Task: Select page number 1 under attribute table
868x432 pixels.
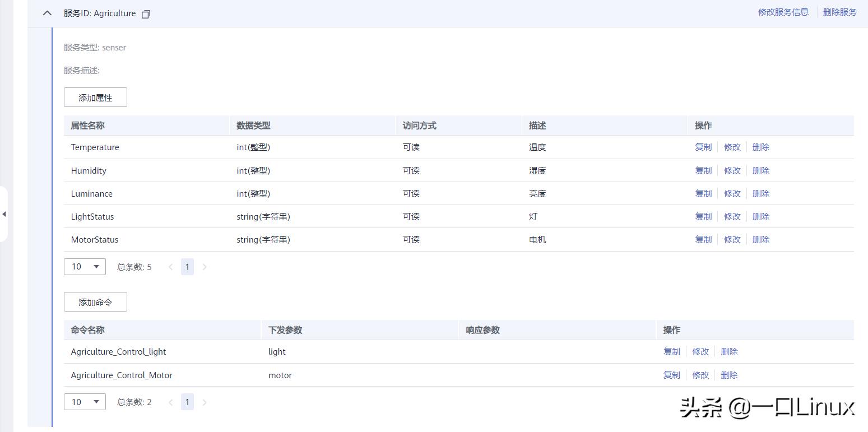Action: pos(187,267)
